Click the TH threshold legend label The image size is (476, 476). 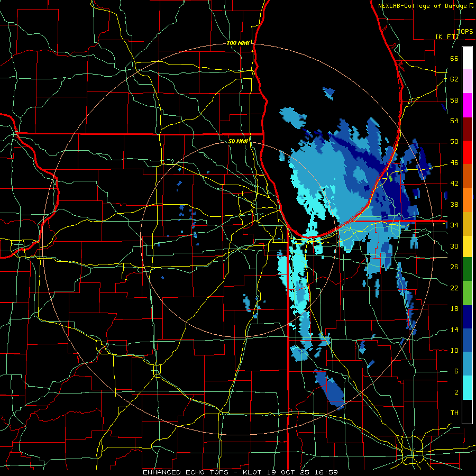tap(454, 413)
